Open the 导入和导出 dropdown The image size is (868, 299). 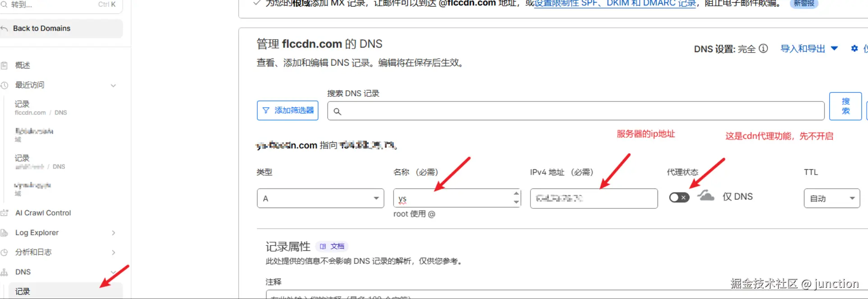click(809, 49)
